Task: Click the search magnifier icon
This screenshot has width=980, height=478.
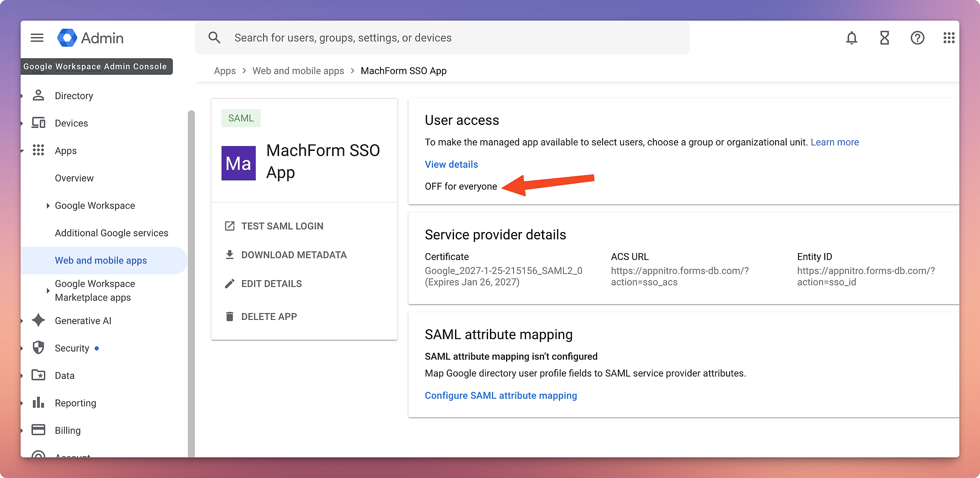Action: click(214, 38)
